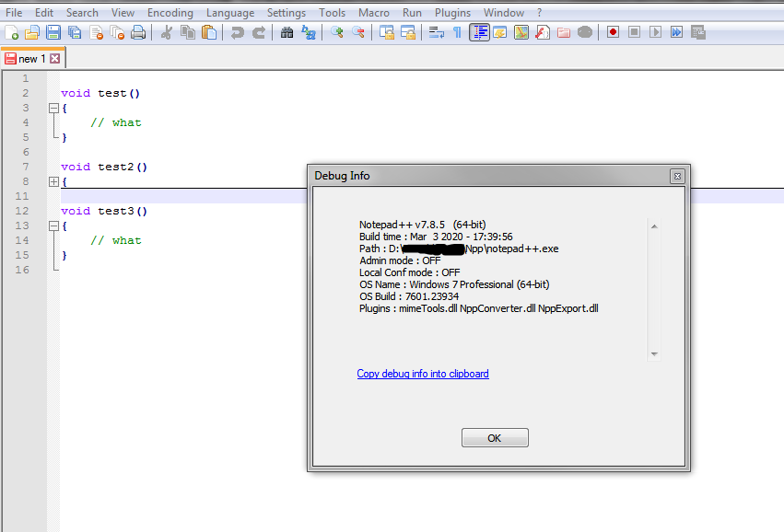This screenshot has width=784, height=532.
Task: Open the Function List panel icon
Action: 543,32
